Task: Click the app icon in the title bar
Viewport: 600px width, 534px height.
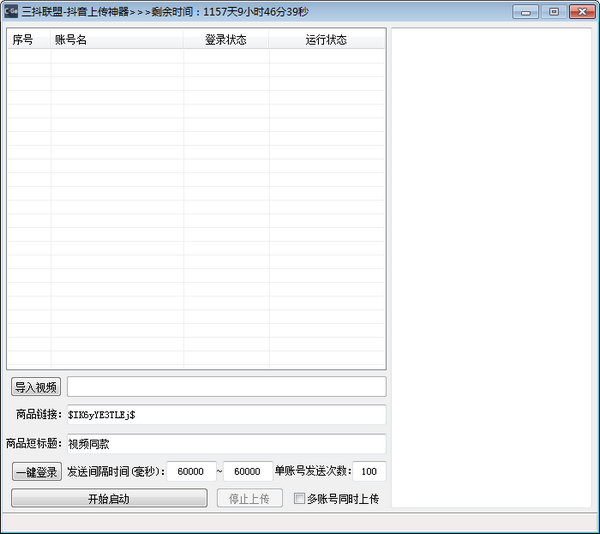Action: tap(12, 12)
